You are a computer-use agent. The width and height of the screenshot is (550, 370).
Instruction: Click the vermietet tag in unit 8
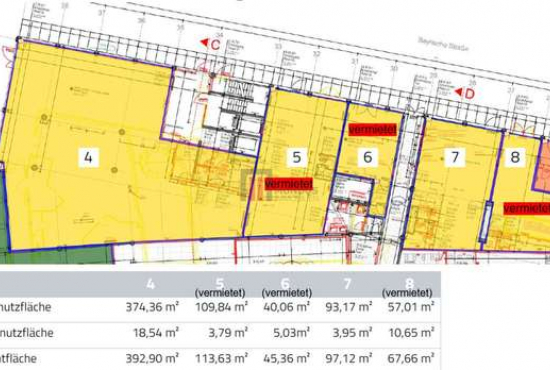[527, 208]
